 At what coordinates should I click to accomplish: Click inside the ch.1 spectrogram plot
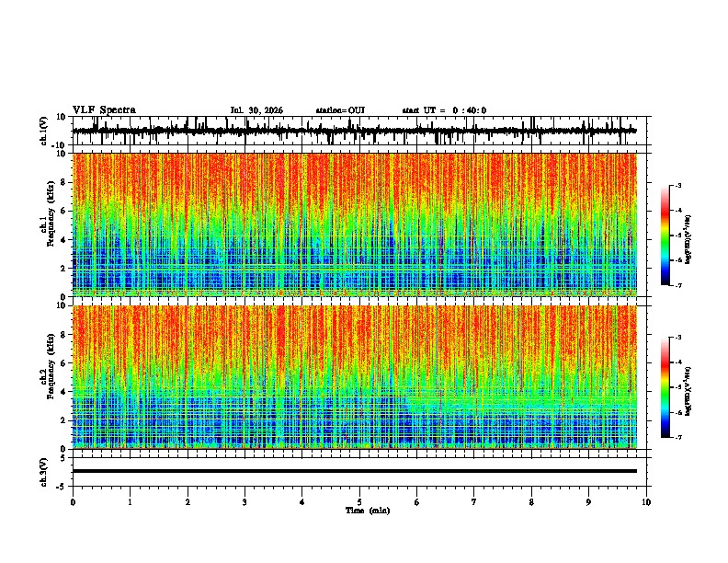click(354, 224)
